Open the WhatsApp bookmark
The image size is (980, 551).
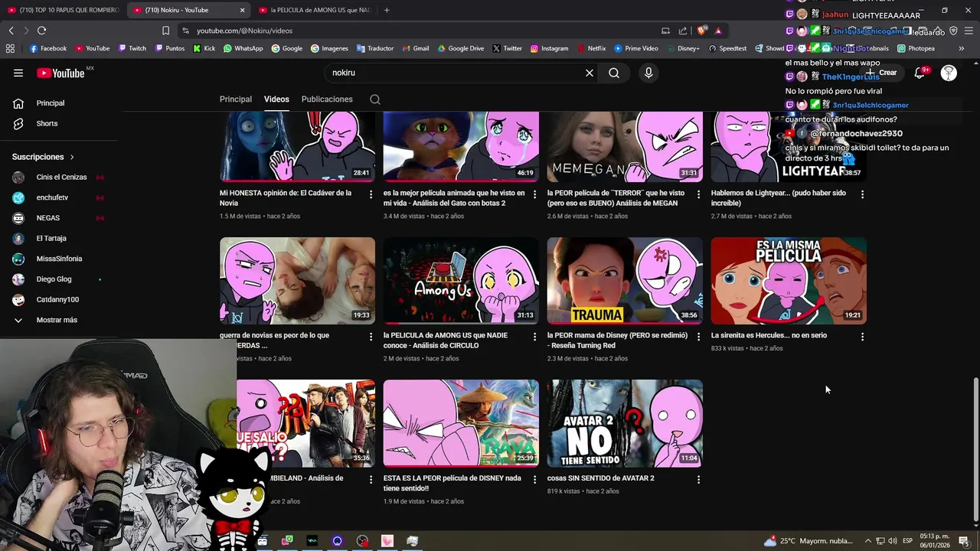[243, 48]
